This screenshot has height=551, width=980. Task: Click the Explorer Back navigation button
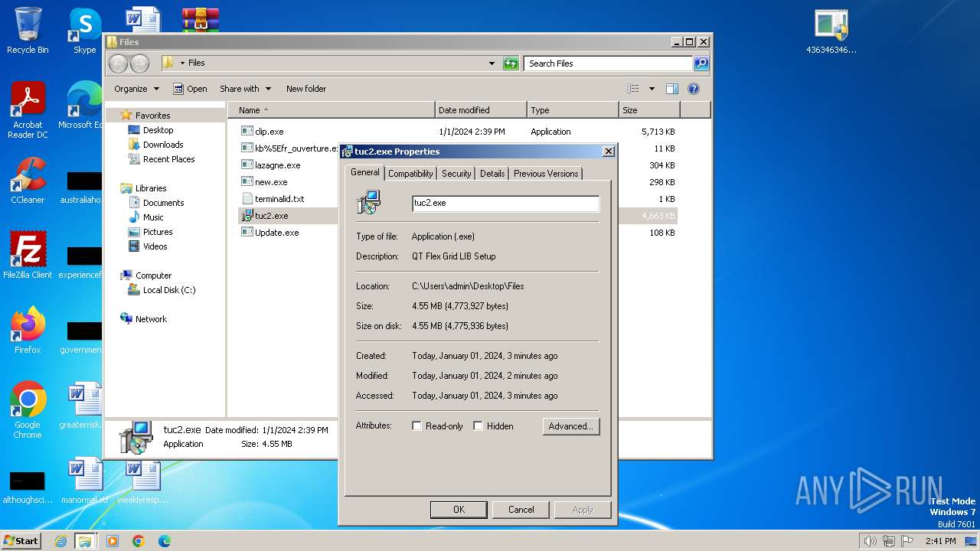[x=118, y=64]
